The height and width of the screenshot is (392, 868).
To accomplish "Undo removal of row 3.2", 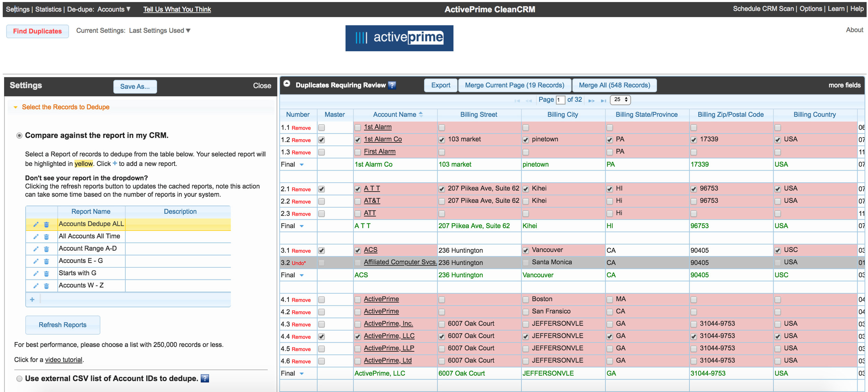I will click(x=299, y=263).
